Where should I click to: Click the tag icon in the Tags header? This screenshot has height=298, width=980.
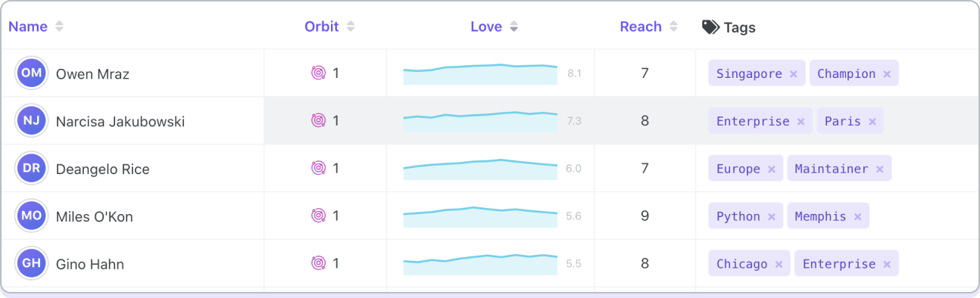coord(710,27)
